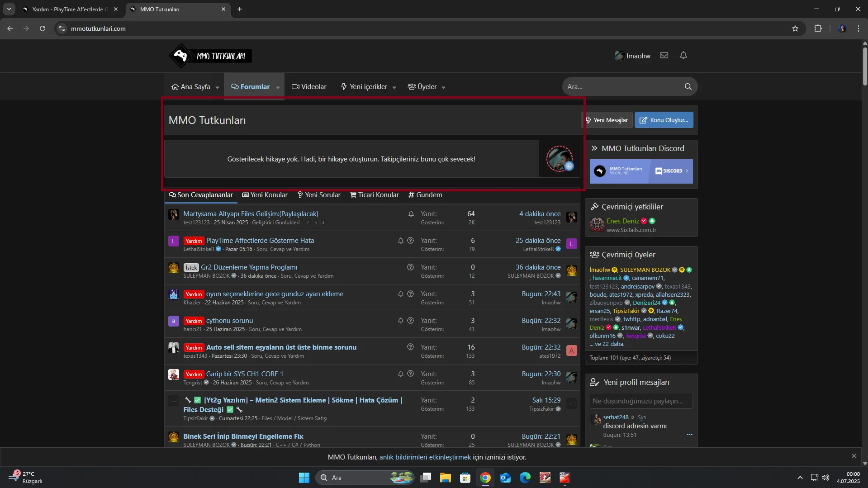This screenshot has height=488, width=868.
Task: Go to page 2 of Martysama thread
Action: coord(308,223)
